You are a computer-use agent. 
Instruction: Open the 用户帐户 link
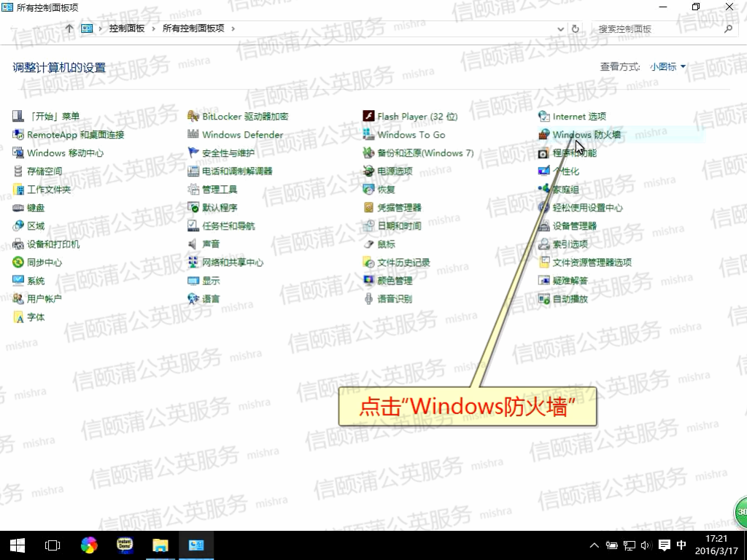44,299
